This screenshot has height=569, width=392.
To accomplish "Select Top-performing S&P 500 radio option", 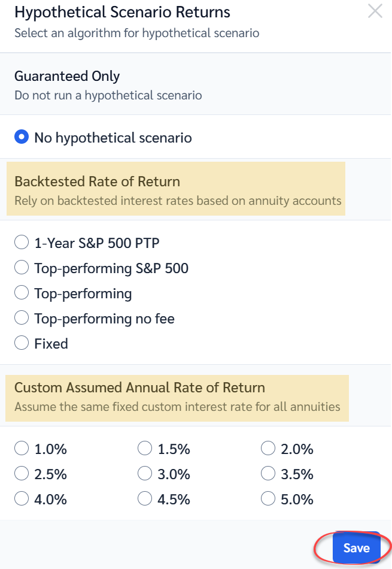I will pyautogui.click(x=22, y=268).
